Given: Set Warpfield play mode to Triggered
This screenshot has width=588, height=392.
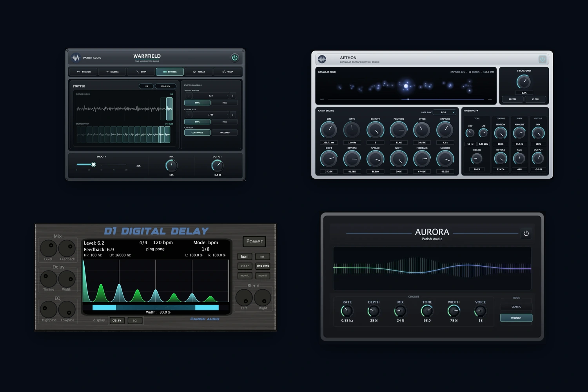Looking at the screenshot, I should tap(225, 132).
